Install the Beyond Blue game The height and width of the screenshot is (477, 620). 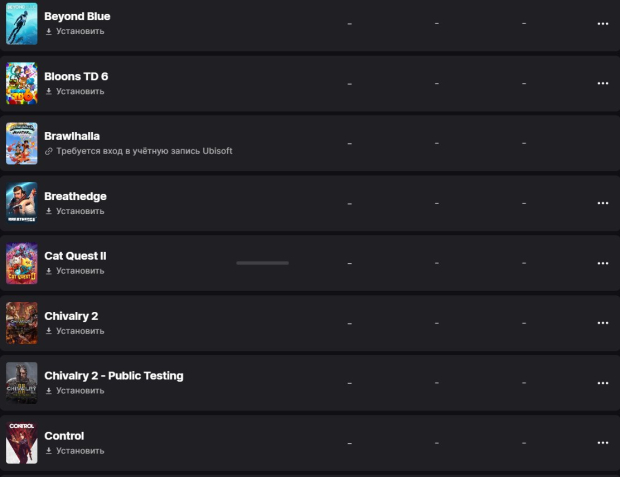(75, 31)
